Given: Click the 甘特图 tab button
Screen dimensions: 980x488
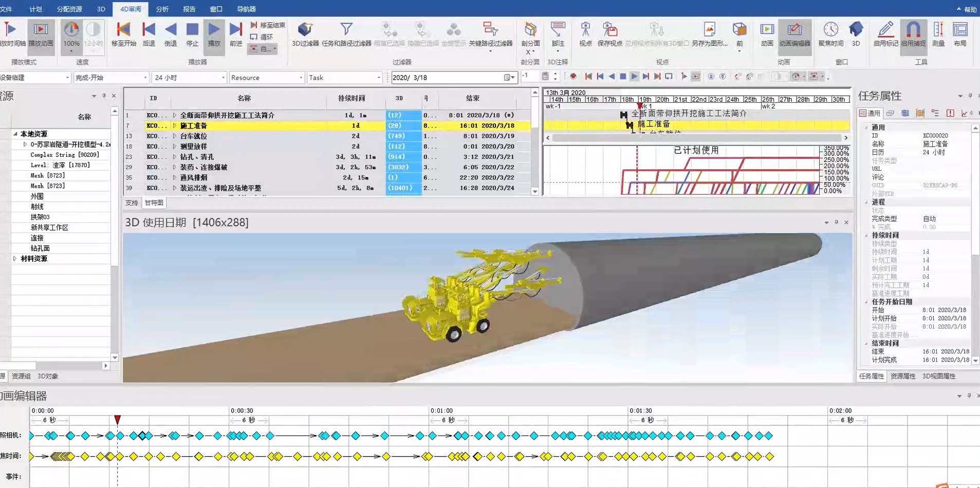Looking at the screenshot, I should (x=154, y=203).
